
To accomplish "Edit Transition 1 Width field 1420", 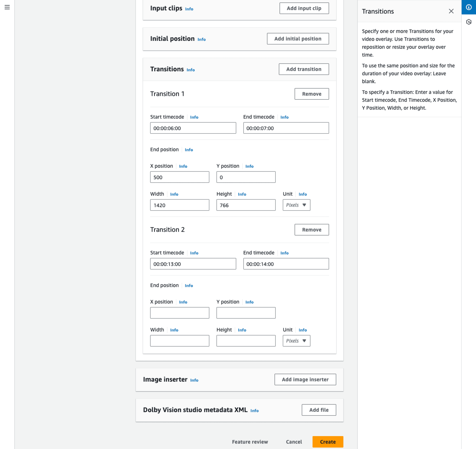I will 180,205.
